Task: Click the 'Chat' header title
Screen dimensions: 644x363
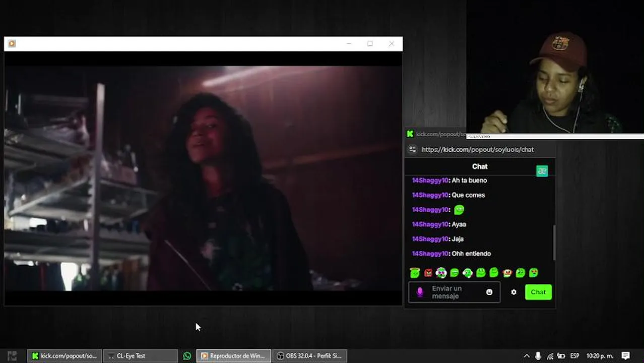Action: [480, 166]
